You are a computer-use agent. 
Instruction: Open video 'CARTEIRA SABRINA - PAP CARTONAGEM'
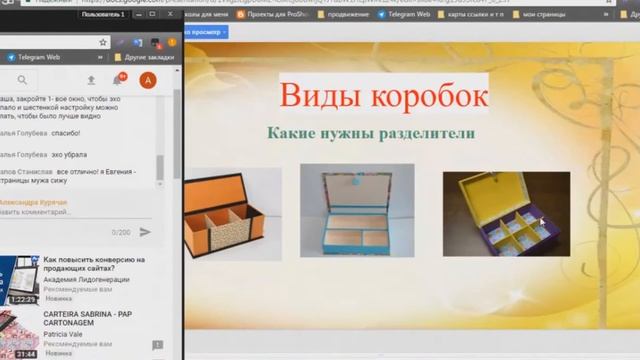(x=87, y=318)
